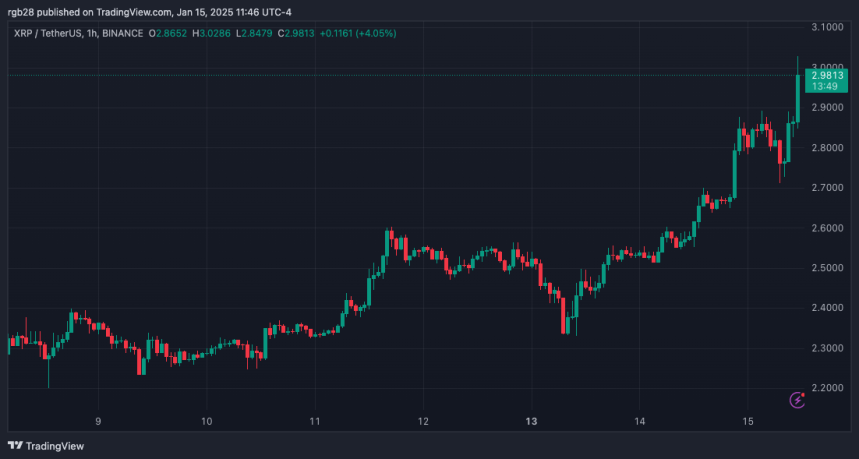859x459 pixels.
Task: Click the high value H3.0286
Action: coord(211,33)
